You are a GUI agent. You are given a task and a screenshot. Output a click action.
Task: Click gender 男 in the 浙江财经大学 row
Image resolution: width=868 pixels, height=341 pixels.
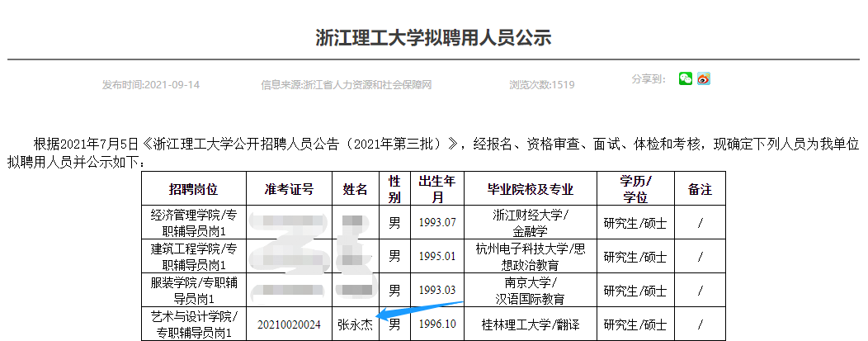click(394, 223)
